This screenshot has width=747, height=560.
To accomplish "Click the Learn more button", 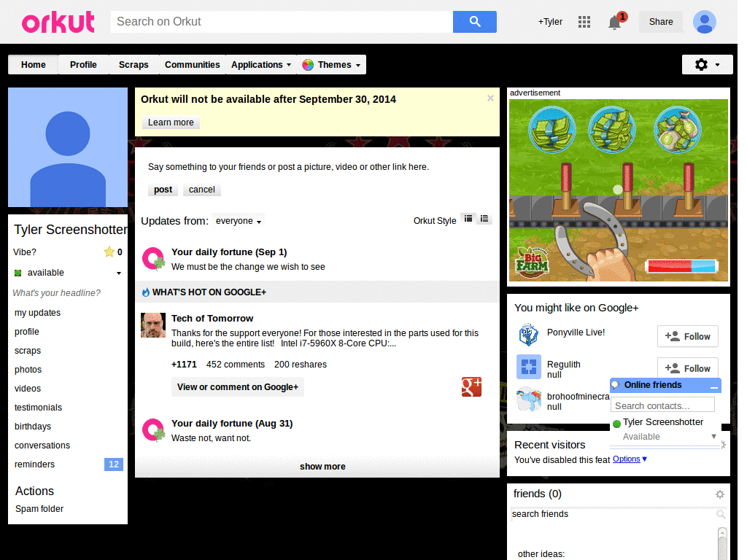I will point(171,122).
